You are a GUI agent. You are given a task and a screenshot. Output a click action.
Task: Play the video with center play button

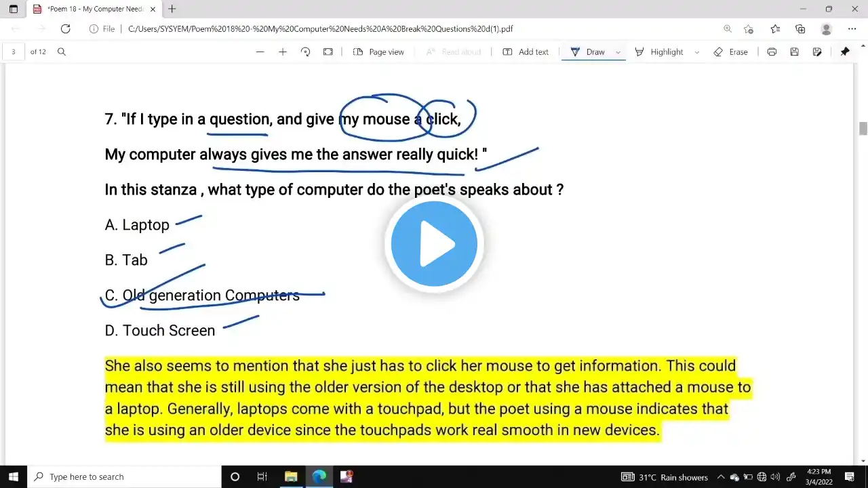coord(434,244)
